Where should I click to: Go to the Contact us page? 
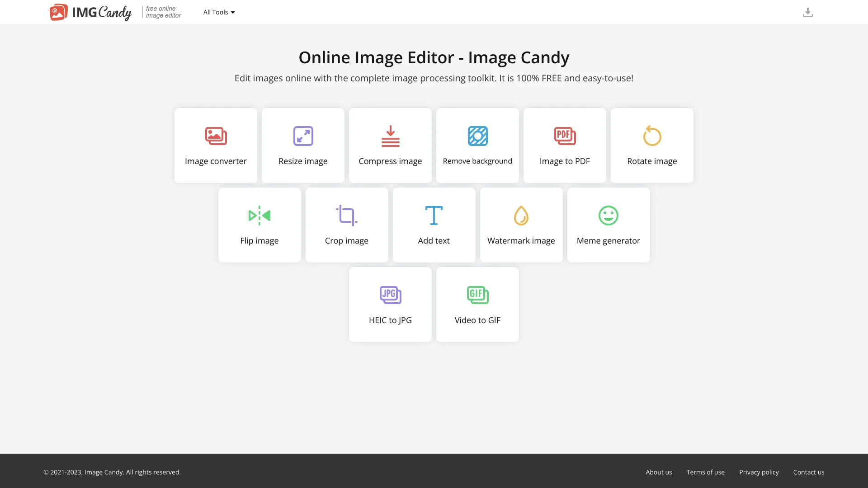[x=809, y=472]
